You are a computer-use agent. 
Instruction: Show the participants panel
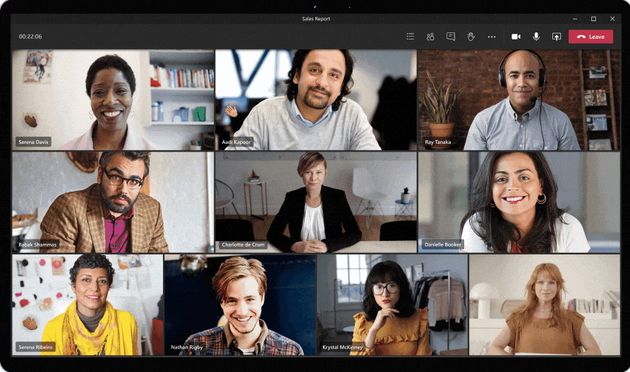(x=430, y=37)
